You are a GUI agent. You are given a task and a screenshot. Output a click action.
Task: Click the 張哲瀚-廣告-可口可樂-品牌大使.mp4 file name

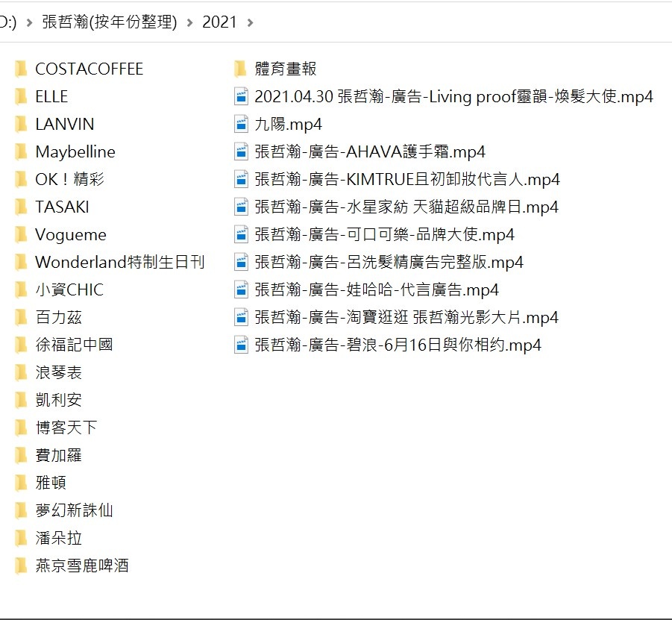click(384, 234)
